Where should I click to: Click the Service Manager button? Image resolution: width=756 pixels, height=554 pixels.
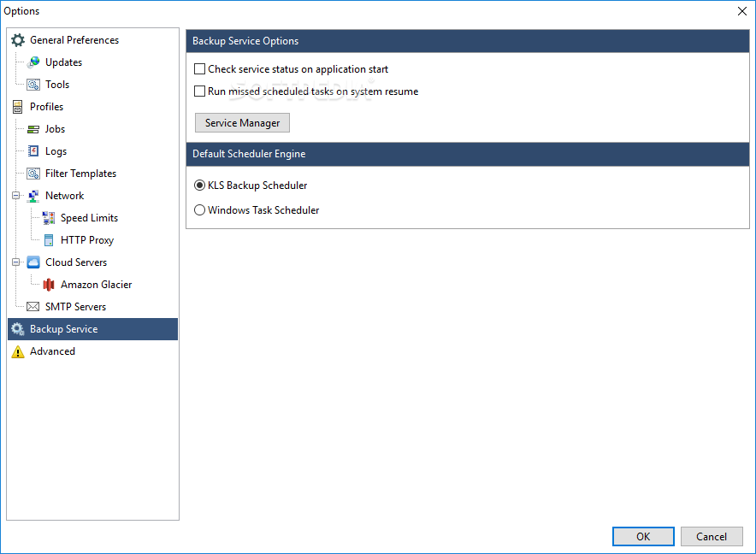[242, 123]
